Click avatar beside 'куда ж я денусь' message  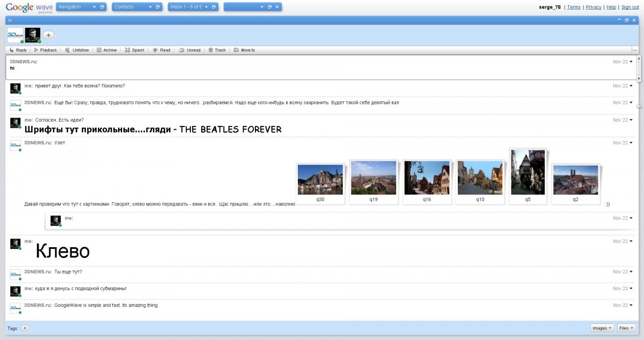[16, 291]
